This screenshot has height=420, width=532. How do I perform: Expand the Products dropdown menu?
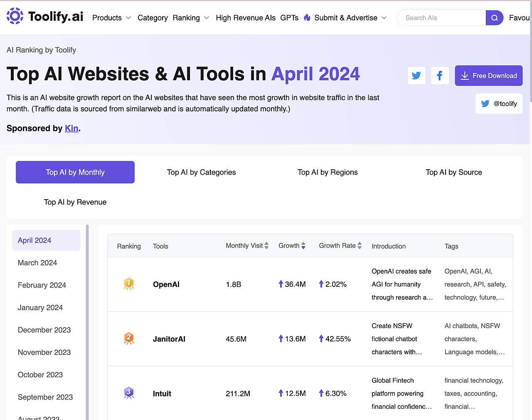click(111, 18)
